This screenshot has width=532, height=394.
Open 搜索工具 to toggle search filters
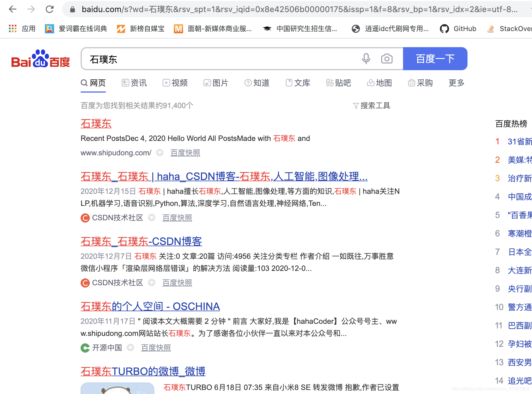tap(372, 106)
